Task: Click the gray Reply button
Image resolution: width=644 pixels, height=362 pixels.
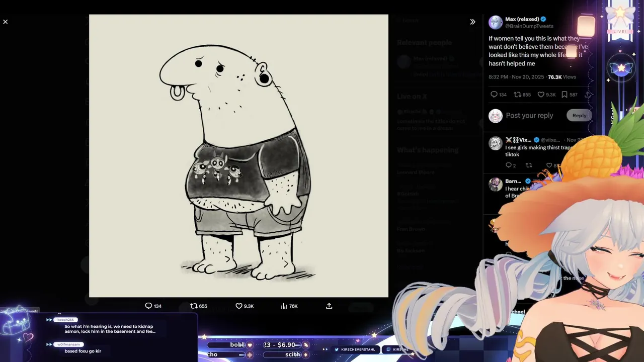Action: tap(579, 116)
